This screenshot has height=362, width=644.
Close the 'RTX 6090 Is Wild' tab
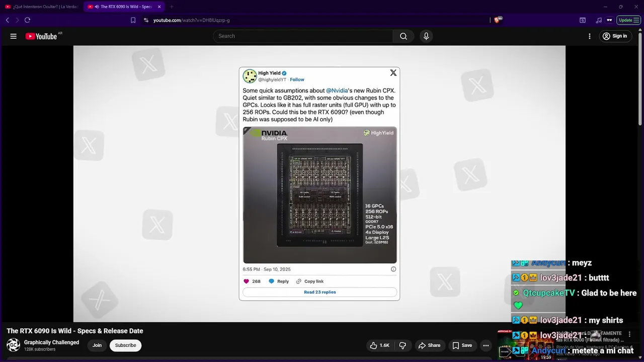coord(159,7)
